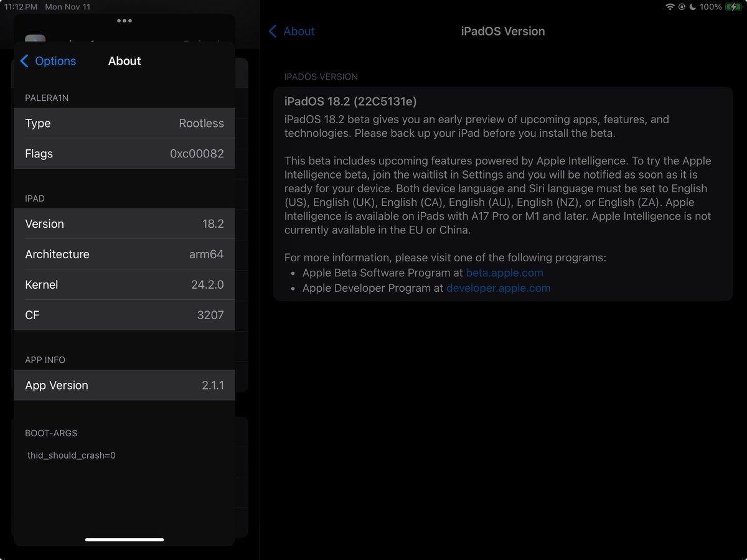This screenshot has width=747, height=560.
Task: Click the Wi-Fi status icon
Action: (x=670, y=7)
